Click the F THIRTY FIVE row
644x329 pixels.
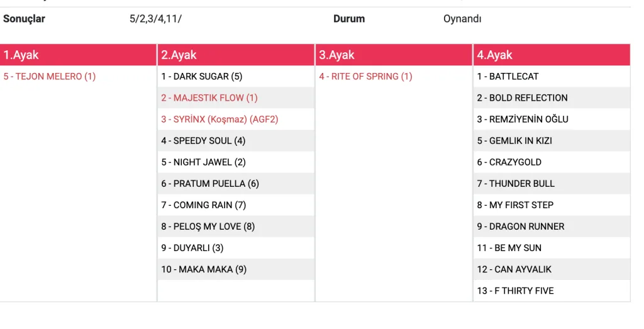515,291
